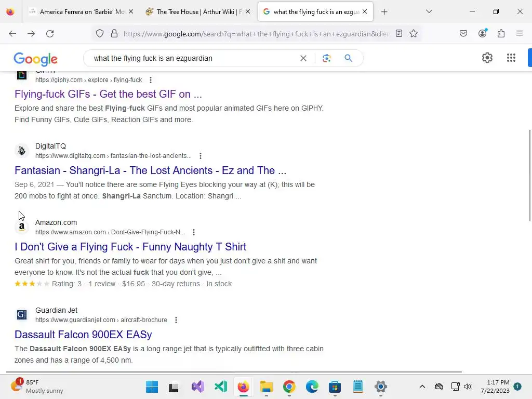The height and width of the screenshot is (399, 532).
Task: Open more options for Guardian Jet result
Action: coord(176,320)
